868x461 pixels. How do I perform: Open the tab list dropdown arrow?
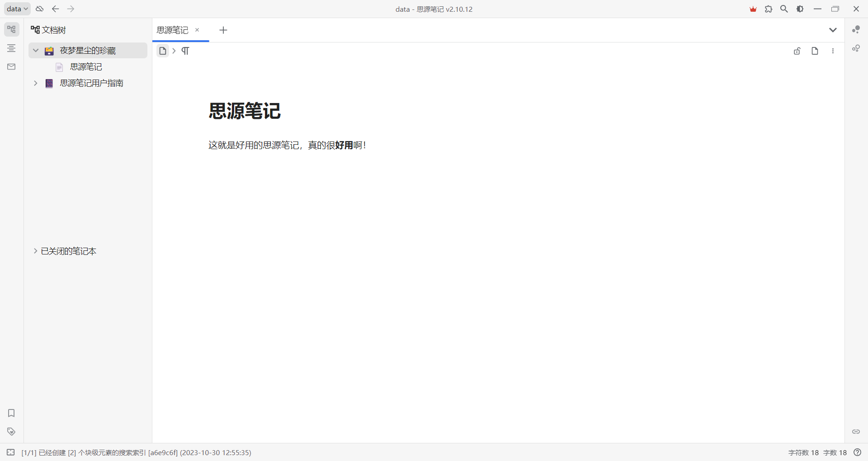coord(833,30)
